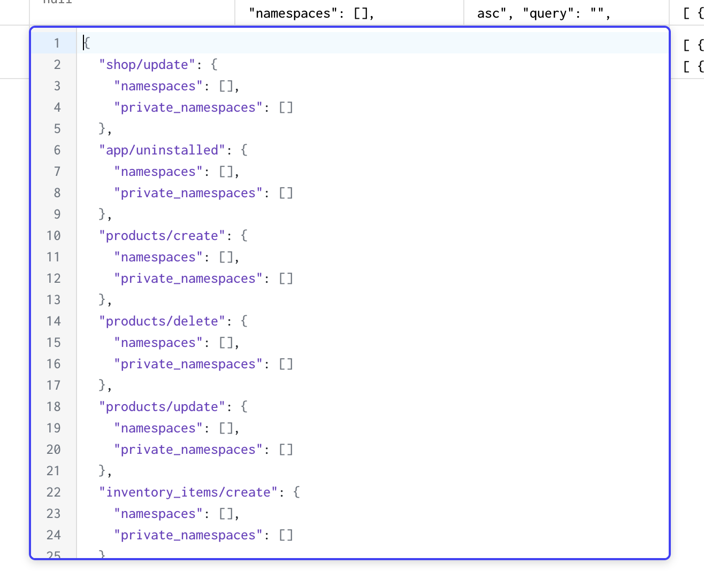Select the "products/update" key on line 18
Image resolution: width=704 pixels, height=588 pixels.
click(162, 406)
